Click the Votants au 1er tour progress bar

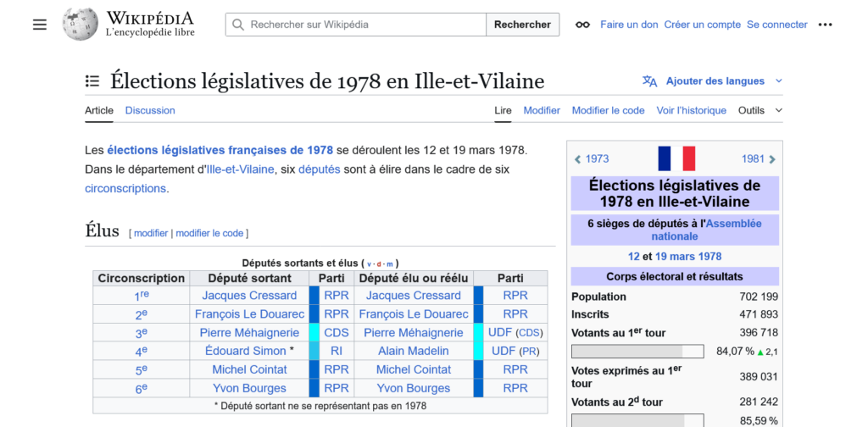[x=637, y=352]
